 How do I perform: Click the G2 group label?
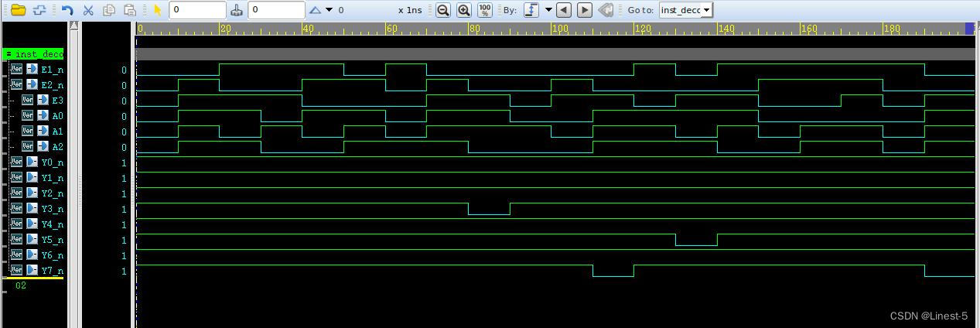[21, 285]
